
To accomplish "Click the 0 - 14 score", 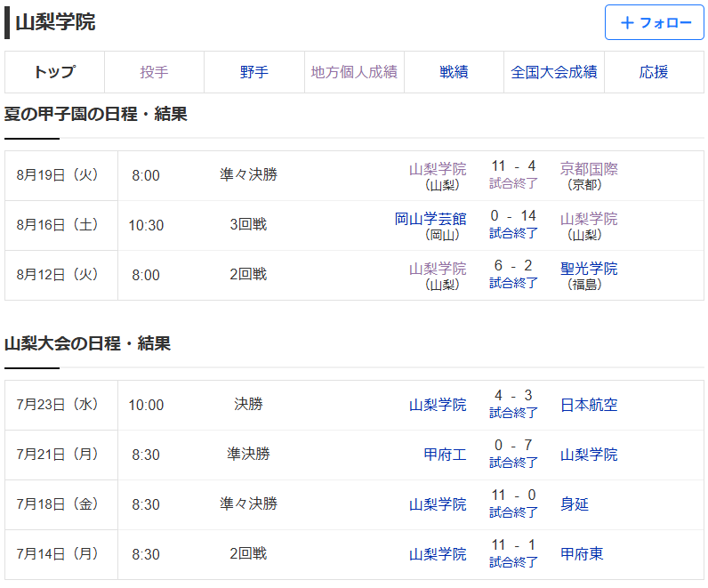I will point(513,216).
